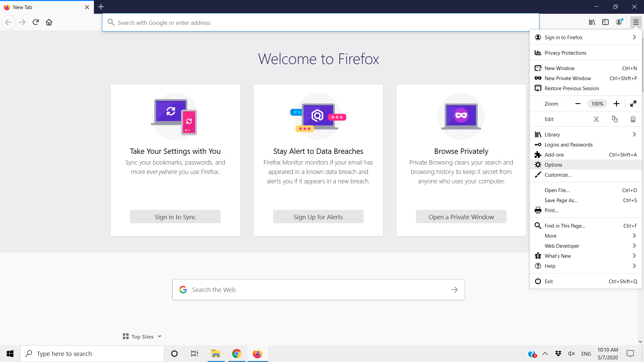Reset zoom with the 100% button

[597, 104]
